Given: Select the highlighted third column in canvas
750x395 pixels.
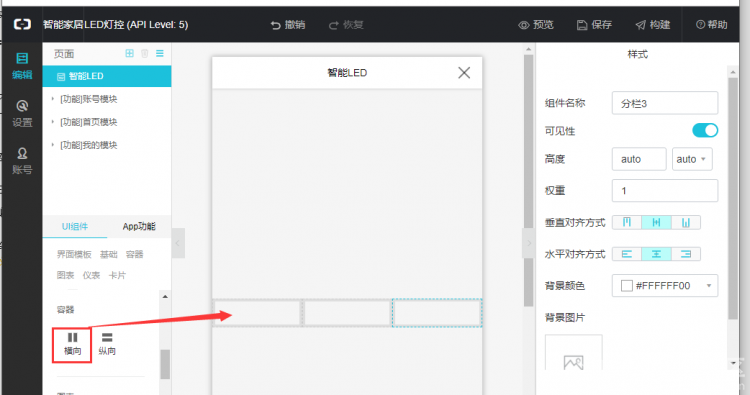Looking at the screenshot, I should [x=437, y=313].
